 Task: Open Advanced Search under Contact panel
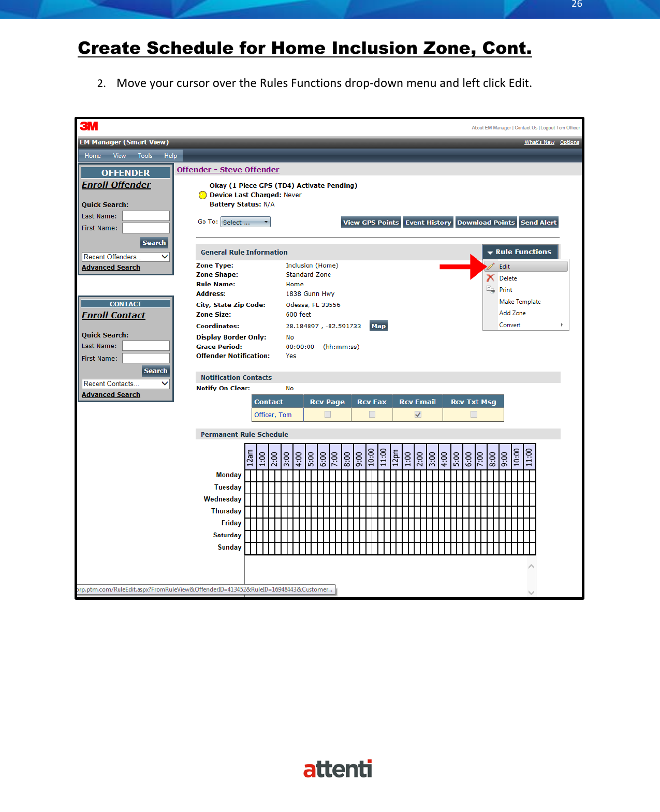(111, 395)
